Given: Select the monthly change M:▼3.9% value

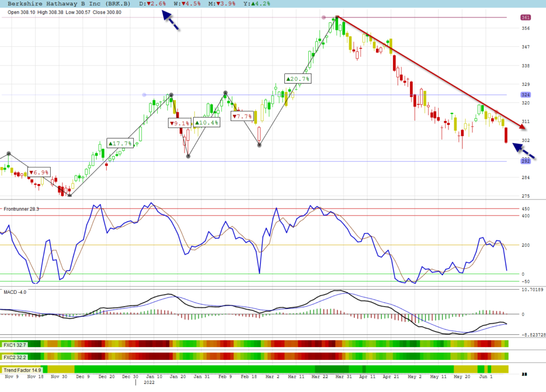Looking at the screenshot, I should (x=222, y=4).
